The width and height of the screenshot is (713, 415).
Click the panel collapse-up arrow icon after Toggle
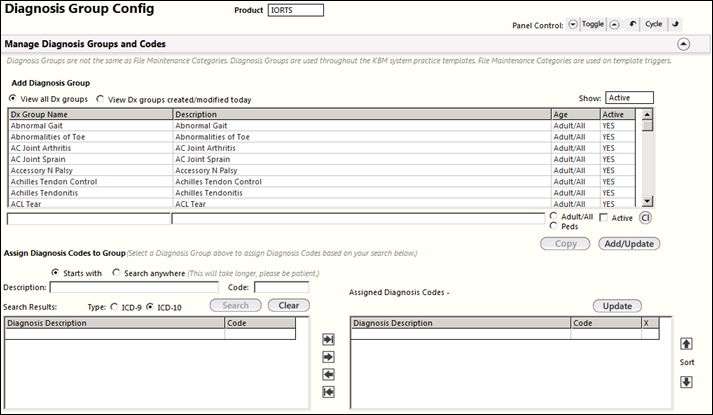click(x=614, y=25)
